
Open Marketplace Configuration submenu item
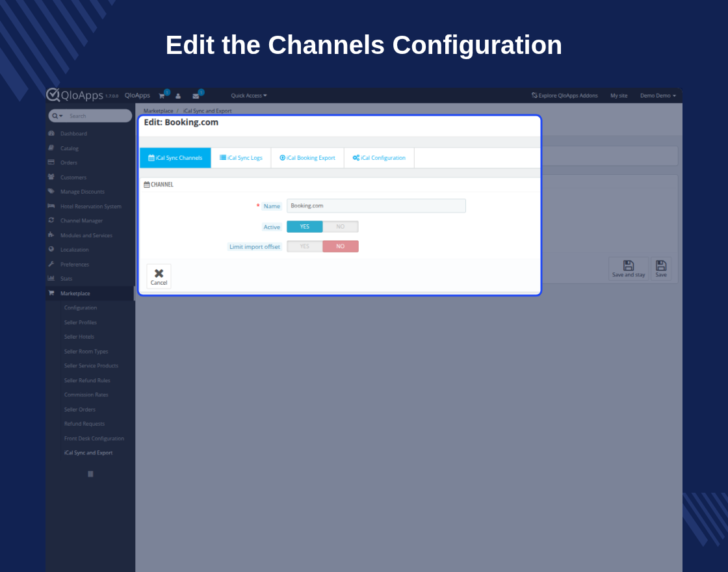point(81,308)
